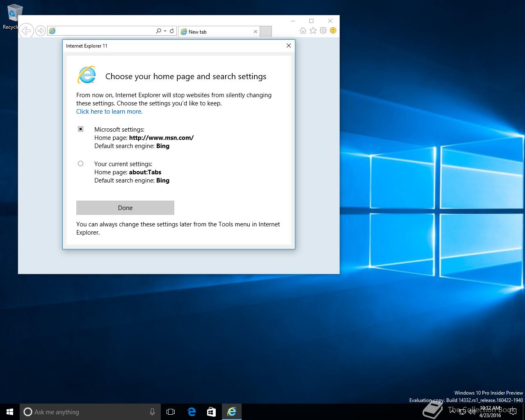The image size is (525, 420).
Task: Show hidden icons in system tray
Action: pos(452,412)
